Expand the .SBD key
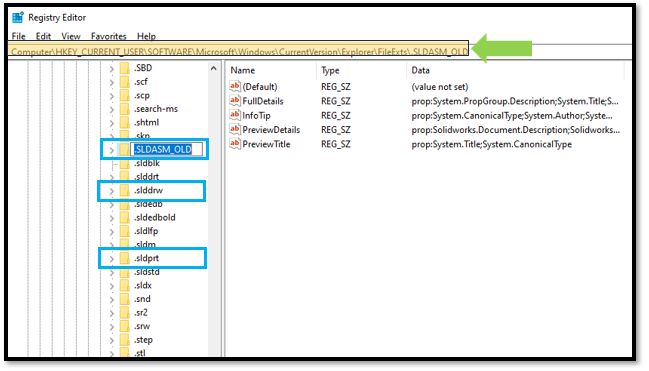 point(112,69)
